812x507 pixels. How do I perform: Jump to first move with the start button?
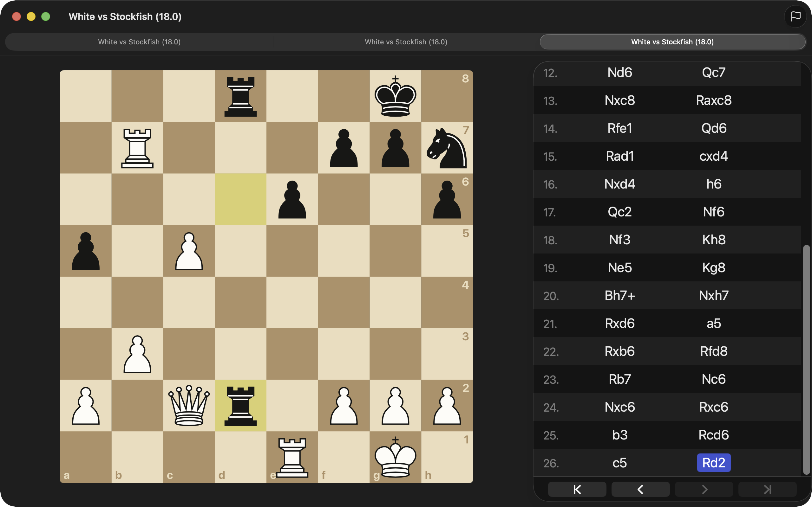coord(577,489)
